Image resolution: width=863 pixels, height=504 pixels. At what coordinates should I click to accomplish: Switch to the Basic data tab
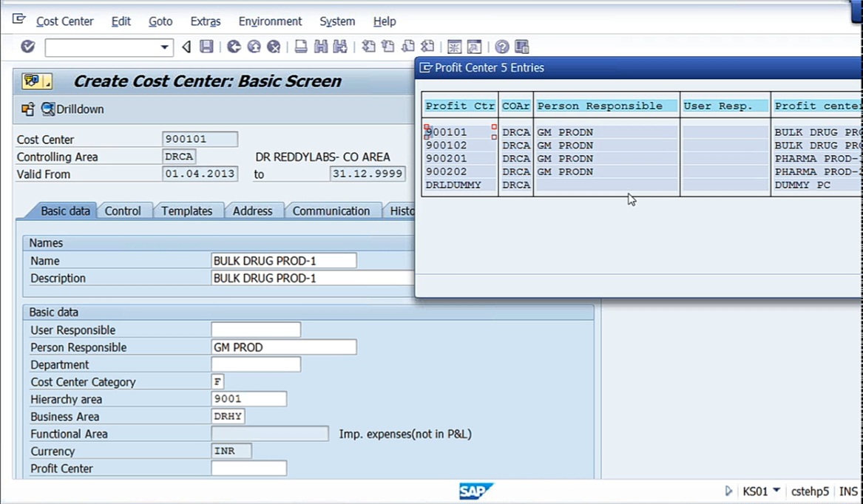65,211
